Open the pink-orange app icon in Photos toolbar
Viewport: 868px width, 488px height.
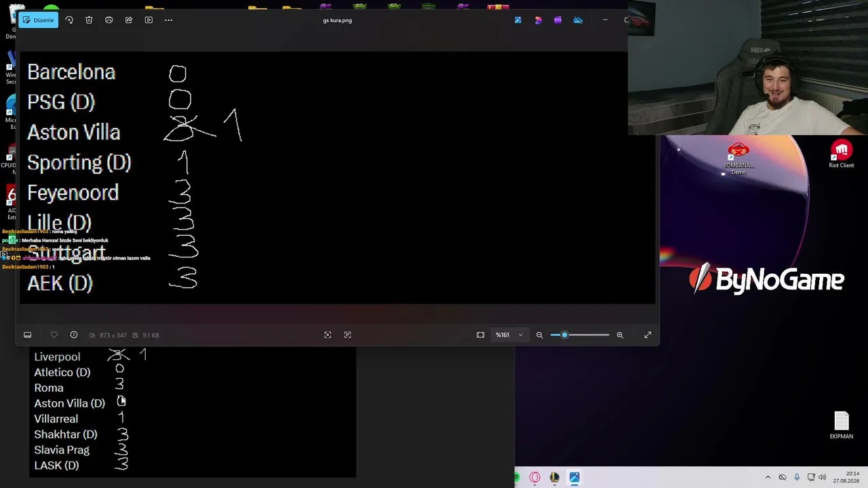click(x=538, y=20)
